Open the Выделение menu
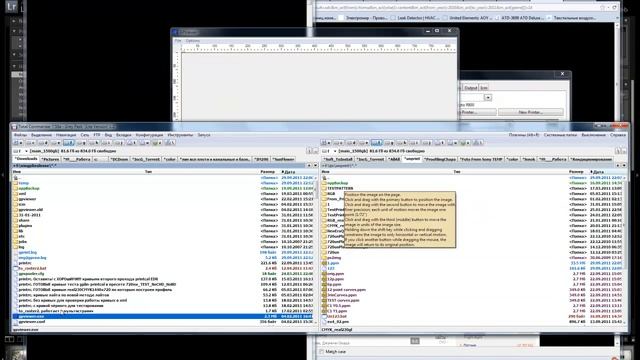Screen dimensions: 640x360 41,135
